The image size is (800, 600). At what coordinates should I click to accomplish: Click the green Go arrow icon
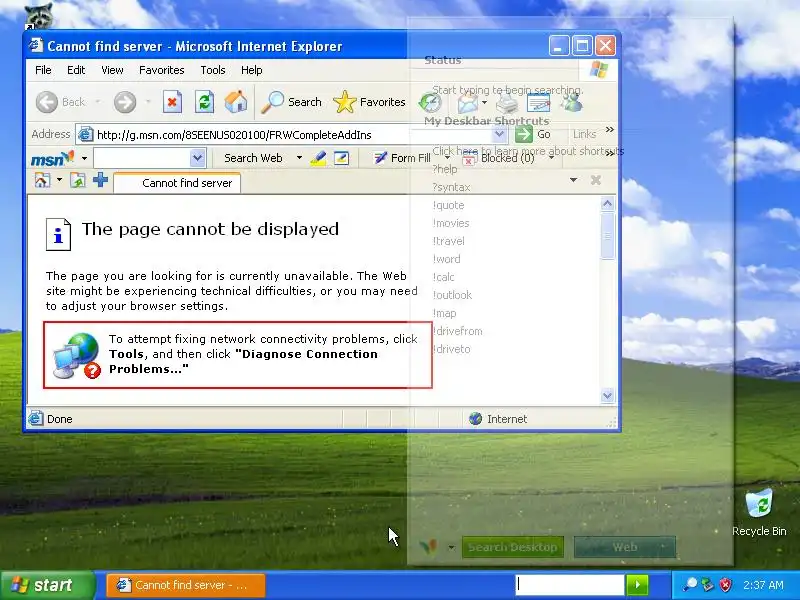pyautogui.click(x=523, y=134)
